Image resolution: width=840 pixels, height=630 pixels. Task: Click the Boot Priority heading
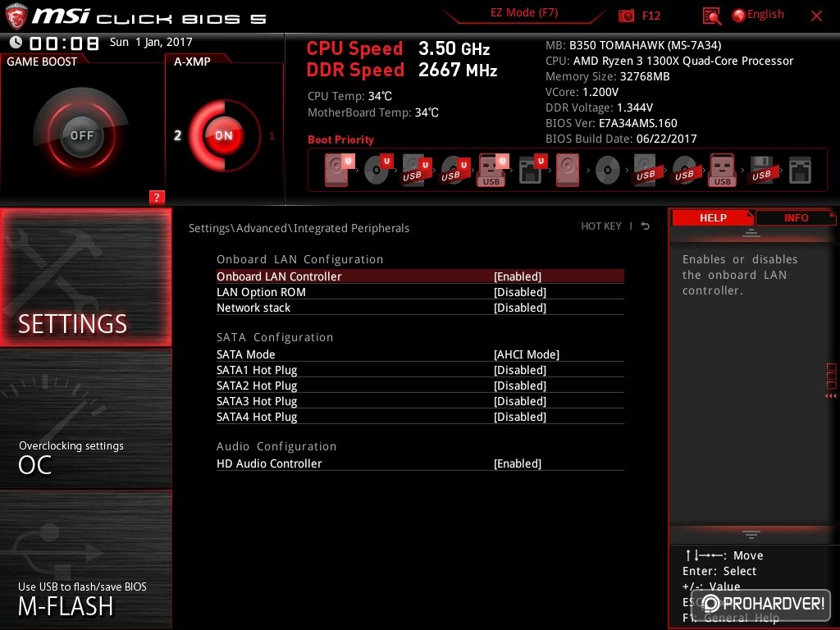point(340,139)
